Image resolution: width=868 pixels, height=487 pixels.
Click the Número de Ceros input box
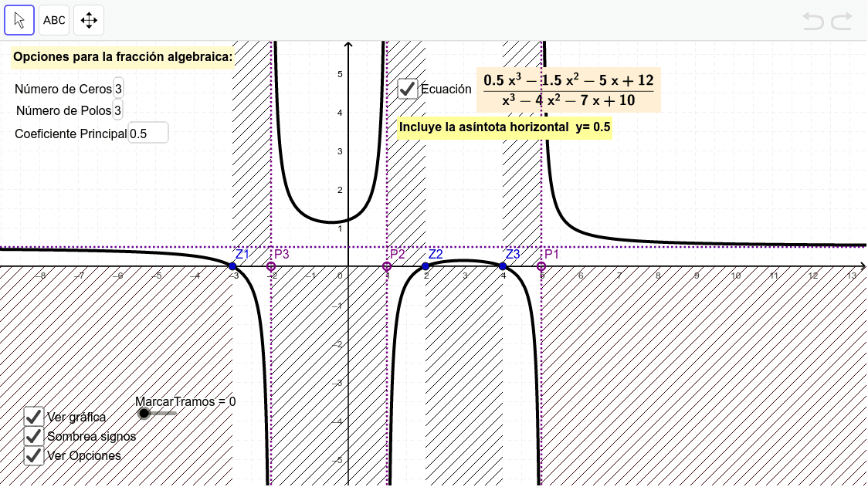pos(118,89)
